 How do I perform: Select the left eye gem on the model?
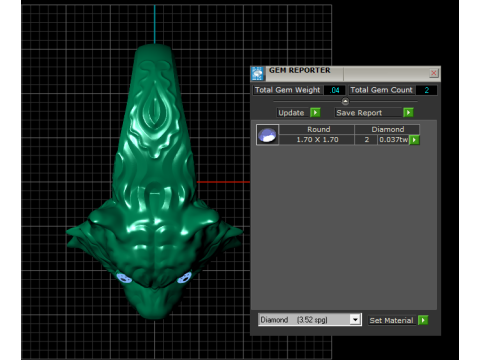(124, 277)
